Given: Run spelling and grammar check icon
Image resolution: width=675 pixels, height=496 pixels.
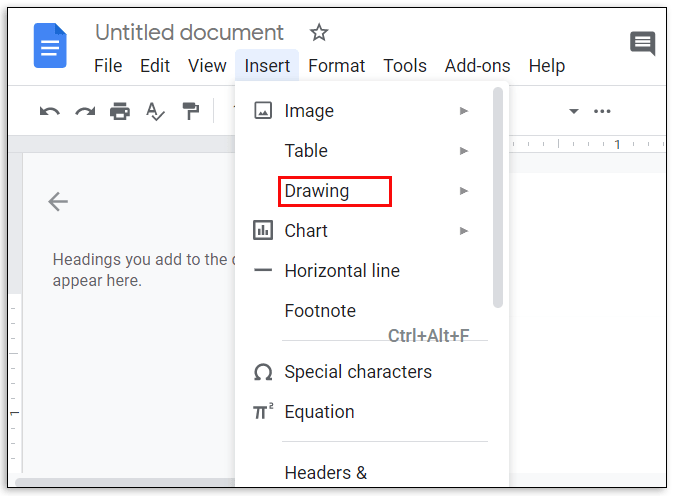Looking at the screenshot, I should pos(155,111).
